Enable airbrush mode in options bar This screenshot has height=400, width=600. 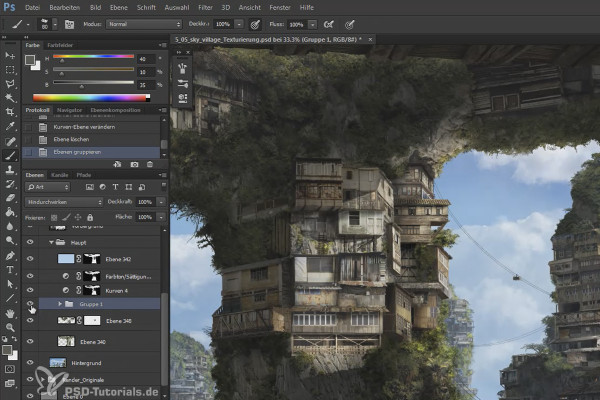tap(329, 24)
